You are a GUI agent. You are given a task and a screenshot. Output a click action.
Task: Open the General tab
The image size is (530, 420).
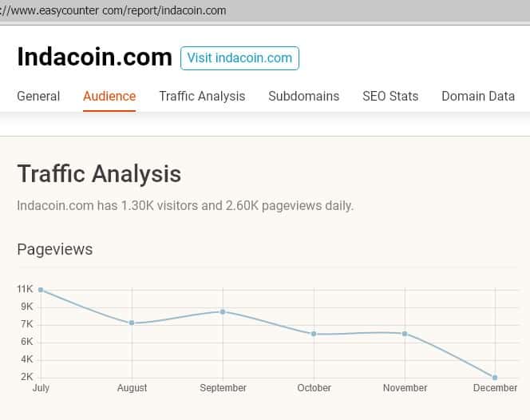click(38, 96)
